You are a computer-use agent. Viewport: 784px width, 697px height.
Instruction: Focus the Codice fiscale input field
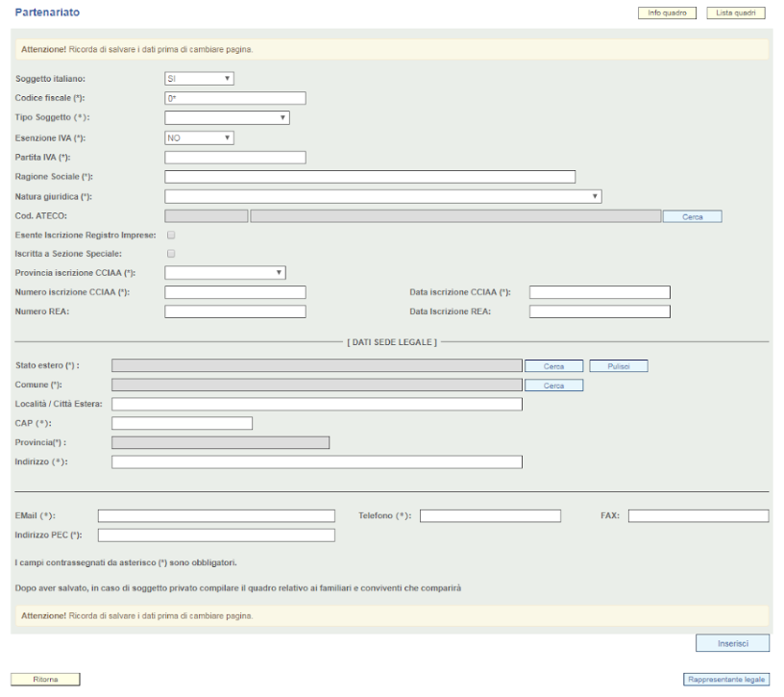click(x=235, y=98)
